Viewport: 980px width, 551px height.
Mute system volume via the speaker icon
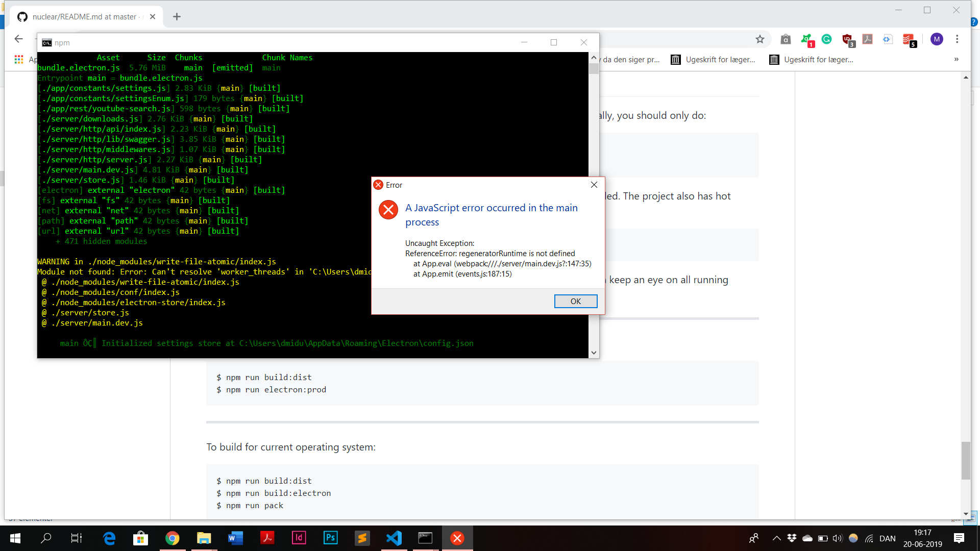pos(837,538)
